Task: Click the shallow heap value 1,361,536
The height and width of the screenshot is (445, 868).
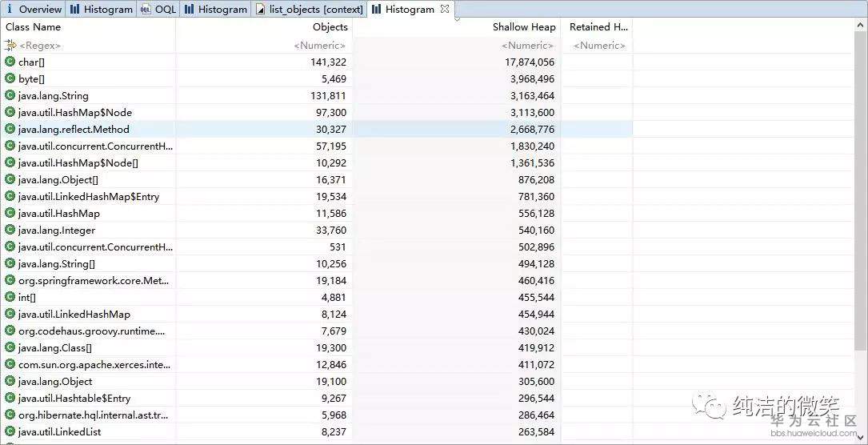Action: click(x=532, y=162)
